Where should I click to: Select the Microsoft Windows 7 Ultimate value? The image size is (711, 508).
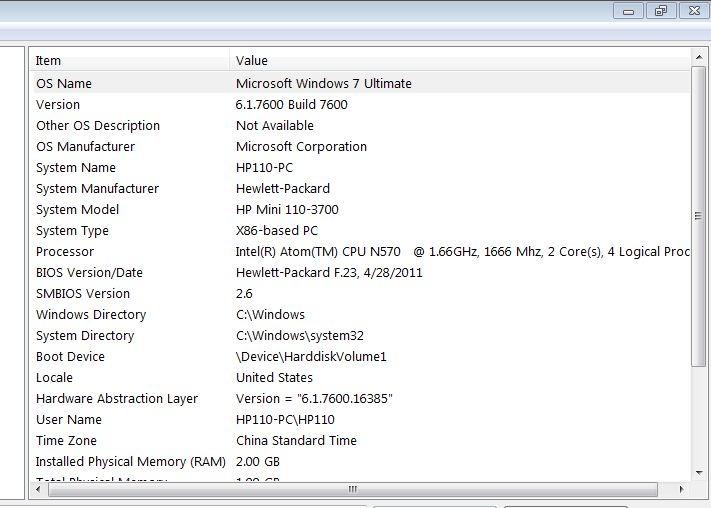324,83
